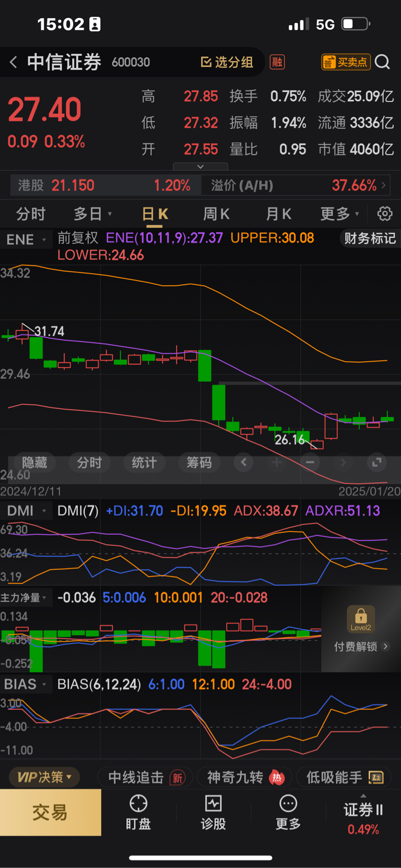Zoom in chart with plus button

click(x=277, y=462)
